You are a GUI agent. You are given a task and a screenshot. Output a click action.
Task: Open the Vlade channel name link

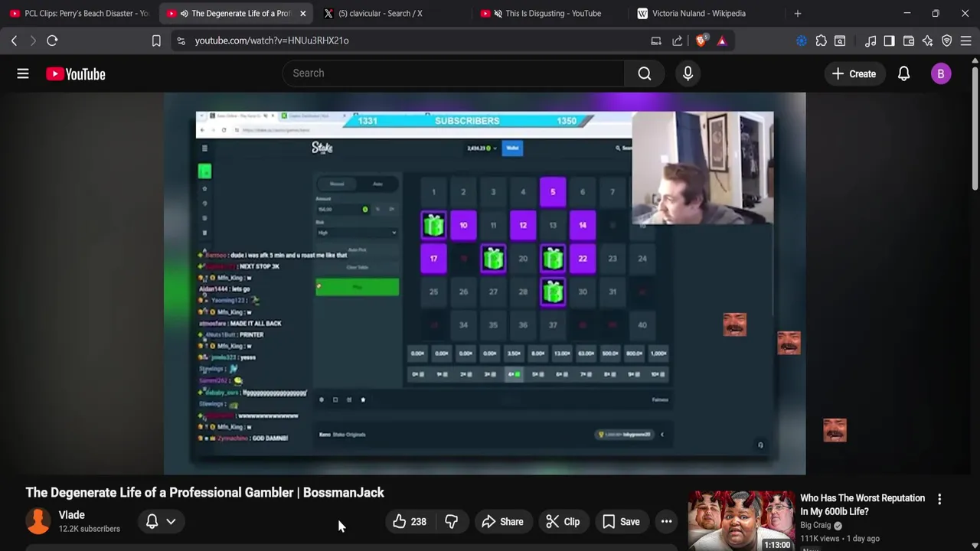coord(72,515)
